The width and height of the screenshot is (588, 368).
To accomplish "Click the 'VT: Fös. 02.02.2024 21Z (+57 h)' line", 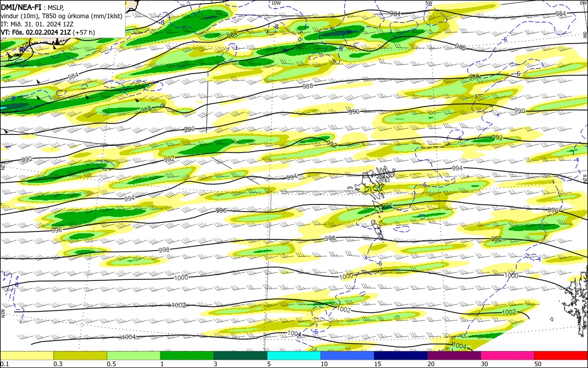I will tap(48, 32).
